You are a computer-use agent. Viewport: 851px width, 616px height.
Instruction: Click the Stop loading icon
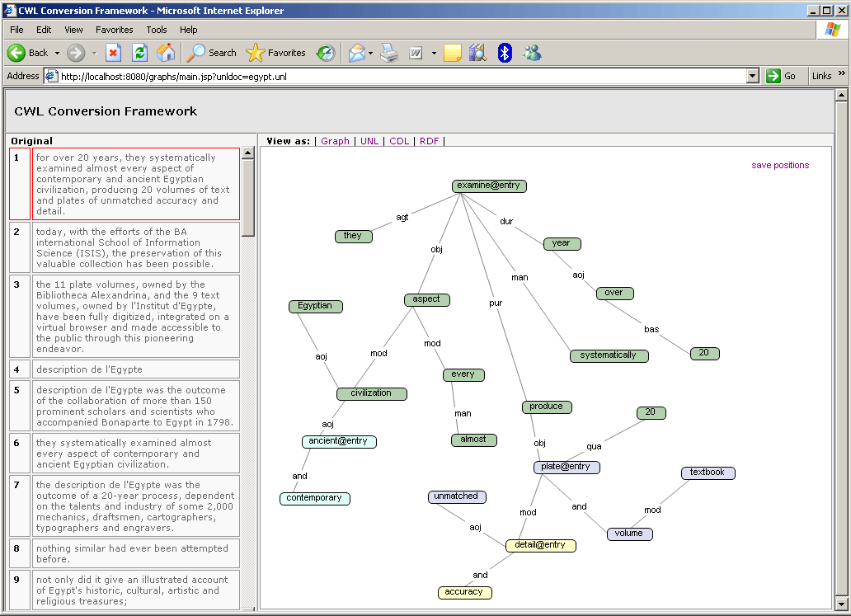click(x=114, y=53)
